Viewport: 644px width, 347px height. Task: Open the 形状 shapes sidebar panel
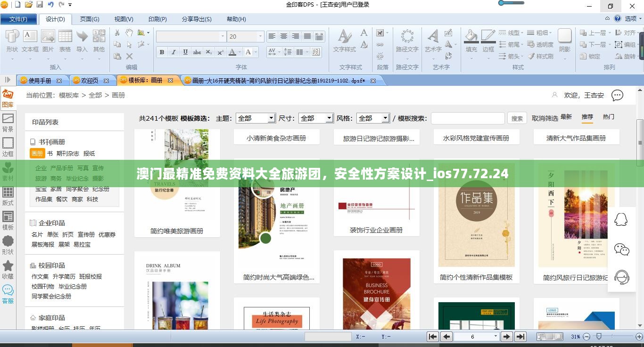point(8,245)
